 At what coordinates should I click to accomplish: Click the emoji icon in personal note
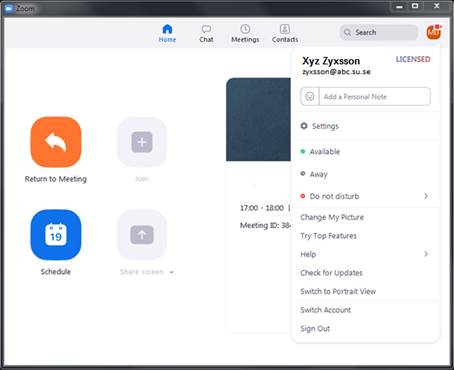[x=310, y=97]
